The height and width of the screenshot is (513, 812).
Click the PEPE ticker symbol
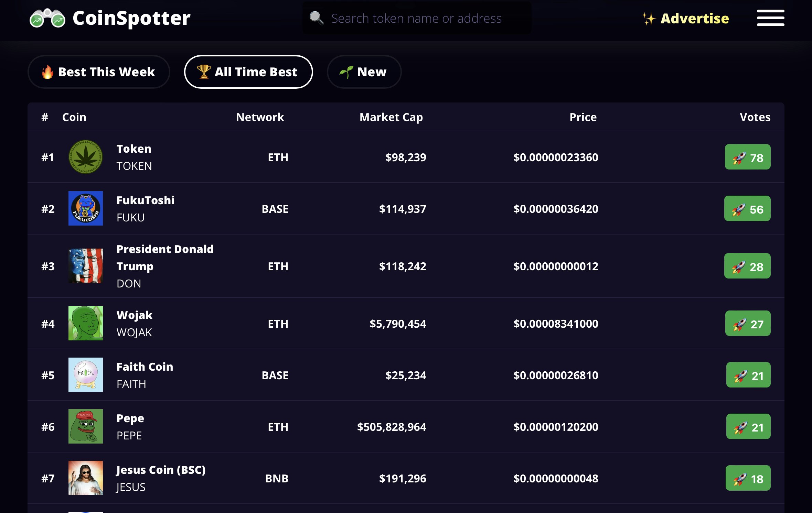(129, 435)
